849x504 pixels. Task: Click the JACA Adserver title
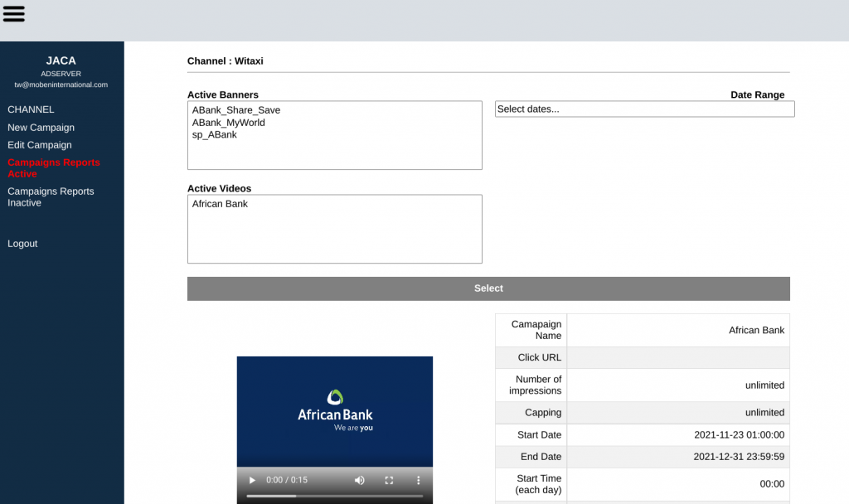click(61, 61)
